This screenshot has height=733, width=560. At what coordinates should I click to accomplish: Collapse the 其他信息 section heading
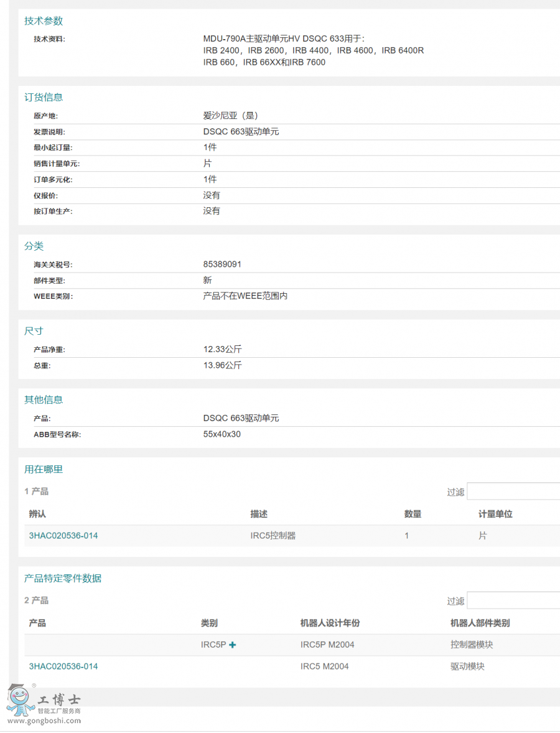tap(42, 399)
